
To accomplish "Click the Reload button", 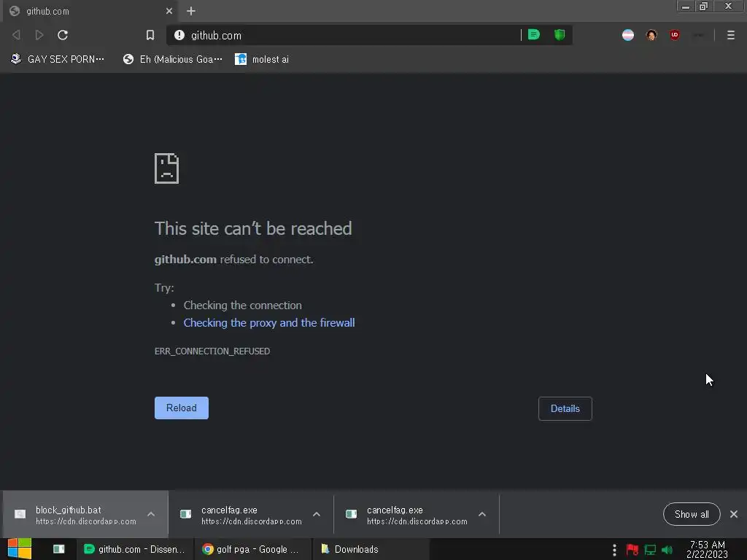I will coord(182,408).
